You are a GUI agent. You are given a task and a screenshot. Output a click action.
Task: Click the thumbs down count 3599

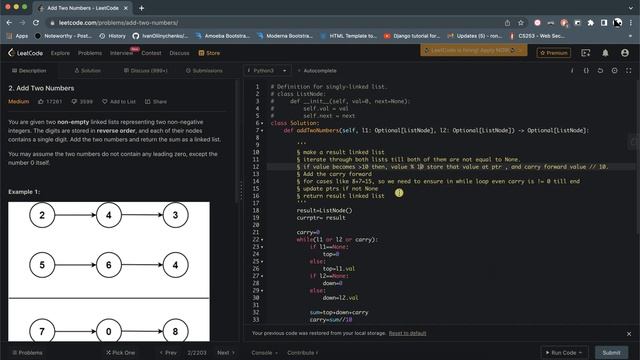click(x=82, y=102)
